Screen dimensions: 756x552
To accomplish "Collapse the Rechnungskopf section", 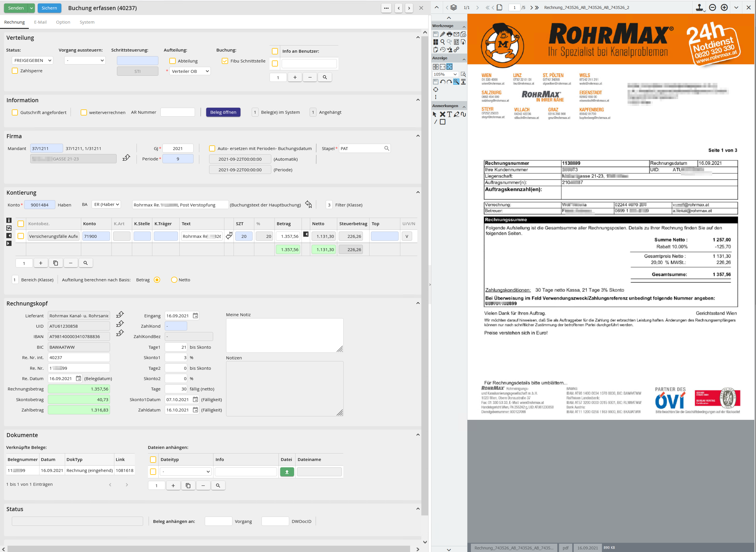I will [x=418, y=303].
